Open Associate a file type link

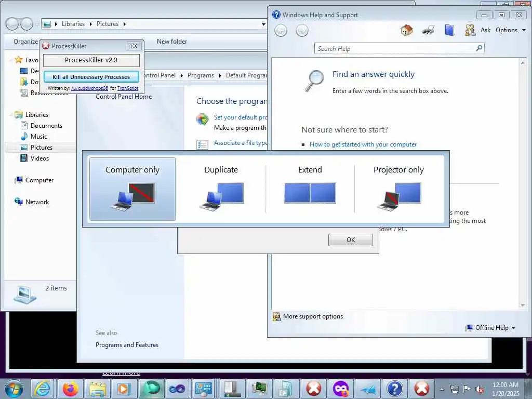coord(241,143)
